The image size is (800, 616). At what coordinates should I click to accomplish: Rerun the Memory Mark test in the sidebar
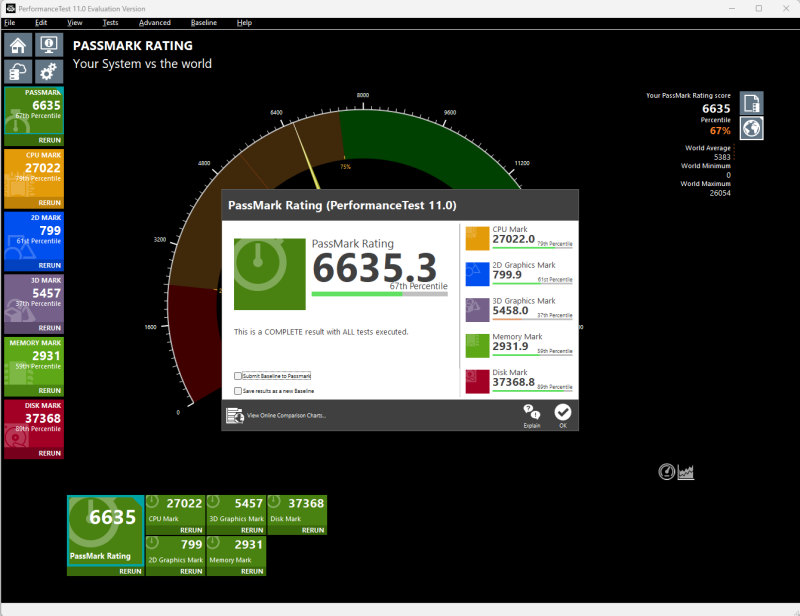pos(49,390)
